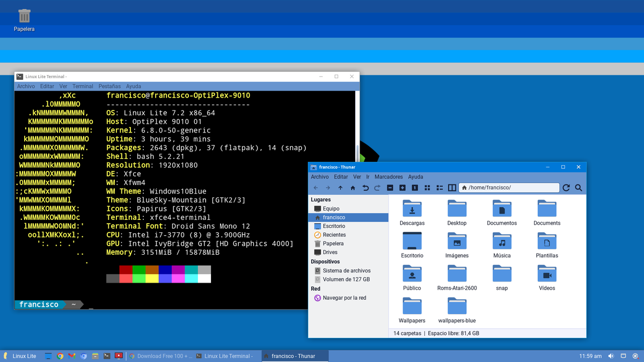Click the redo icon in Thunar
This screenshot has height=362, width=644.
pyautogui.click(x=377, y=188)
